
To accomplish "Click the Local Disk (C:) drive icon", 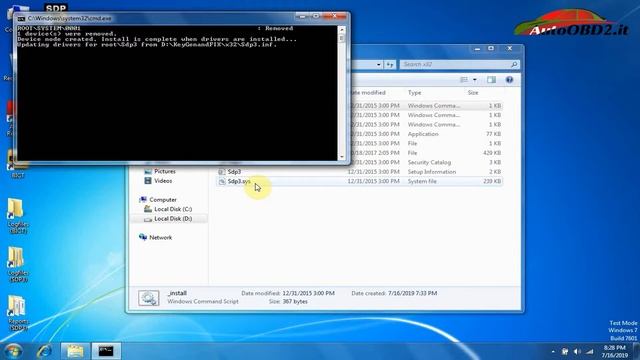I will click(148, 209).
